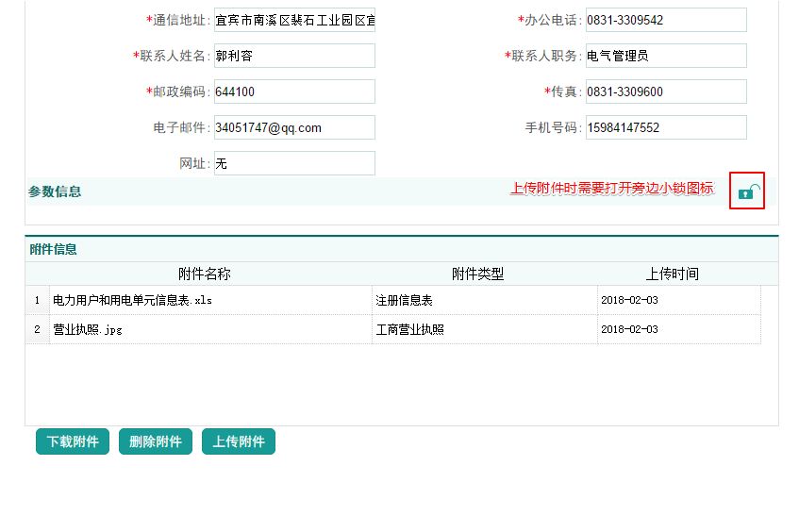Click the 邮政编码 input field
Image resolution: width=799 pixels, height=532 pixels.
(294, 91)
